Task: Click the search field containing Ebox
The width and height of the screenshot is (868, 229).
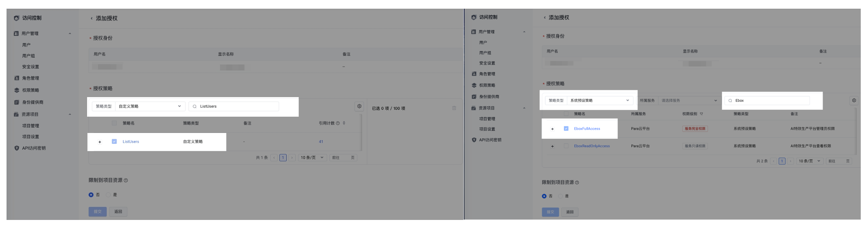Action: [770, 101]
